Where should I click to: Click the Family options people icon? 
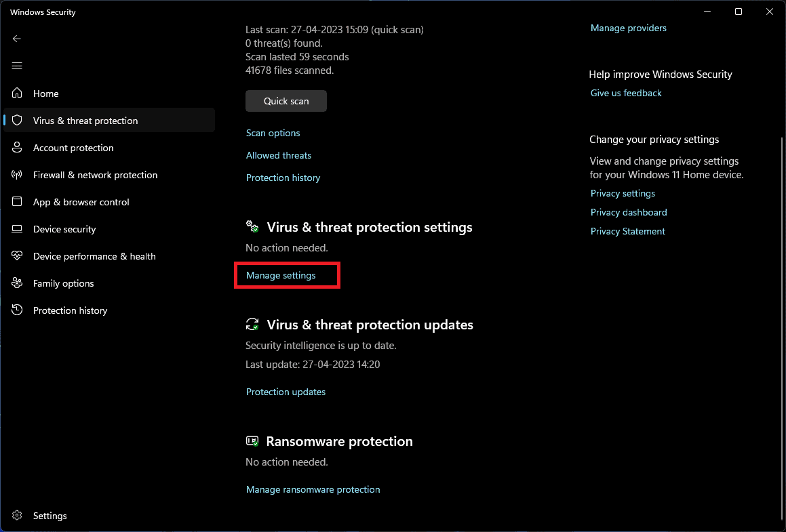coord(17,283)
